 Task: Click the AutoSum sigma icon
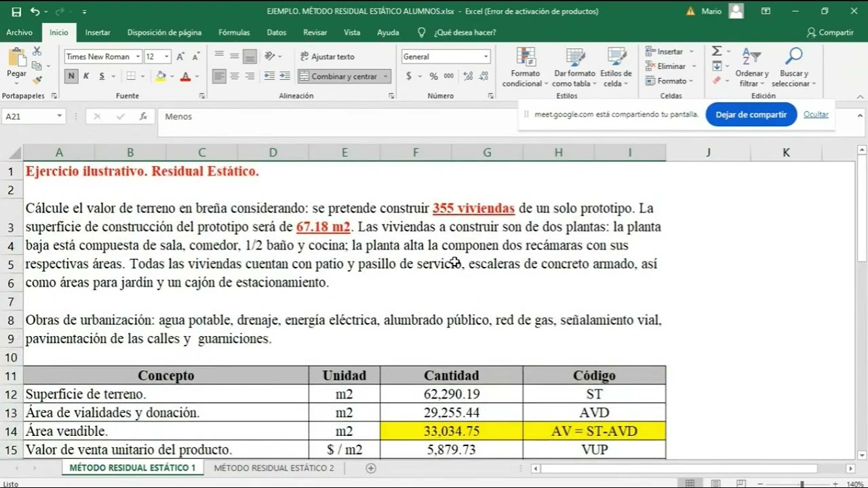(x=717, y=52)
